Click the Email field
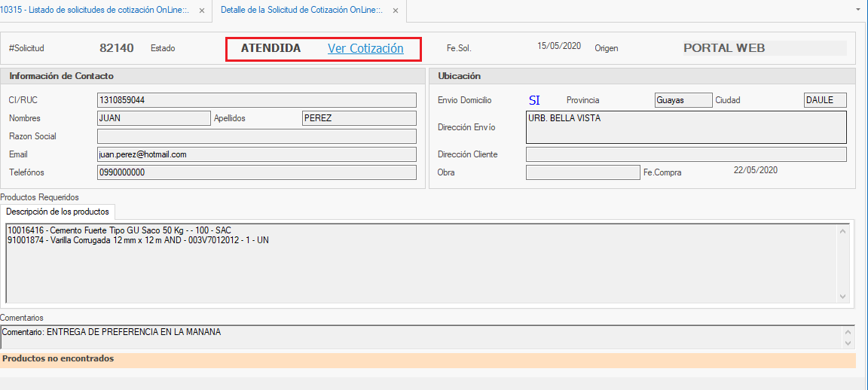The image size is (868, 390). (x=256, y=154)
